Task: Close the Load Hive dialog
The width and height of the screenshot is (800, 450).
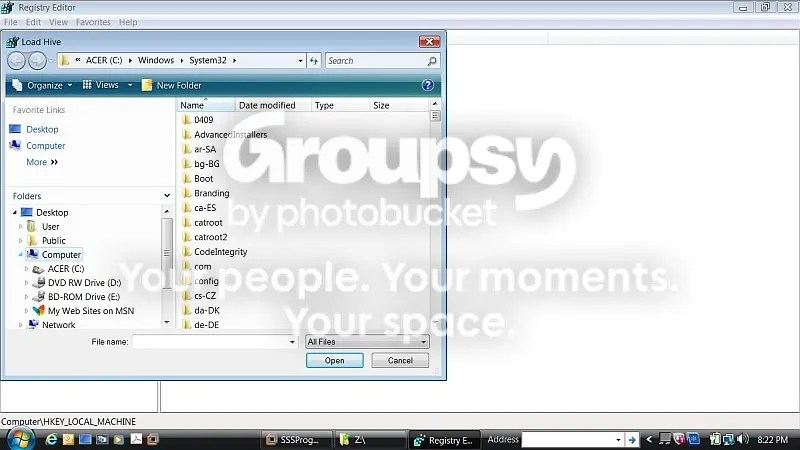Action: [x=429, y=42]
